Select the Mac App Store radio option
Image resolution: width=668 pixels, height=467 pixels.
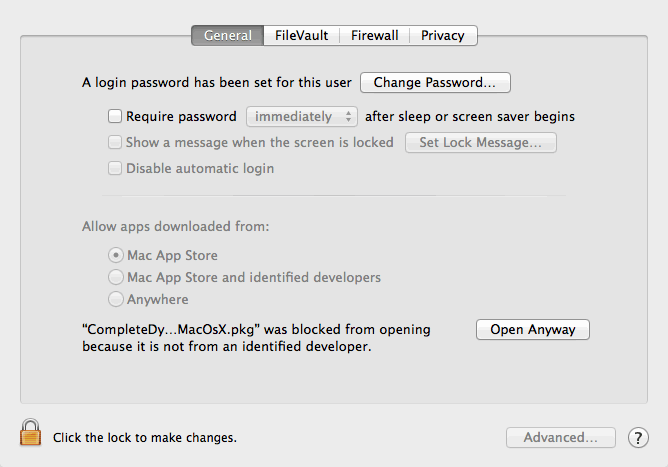(115, 255)
